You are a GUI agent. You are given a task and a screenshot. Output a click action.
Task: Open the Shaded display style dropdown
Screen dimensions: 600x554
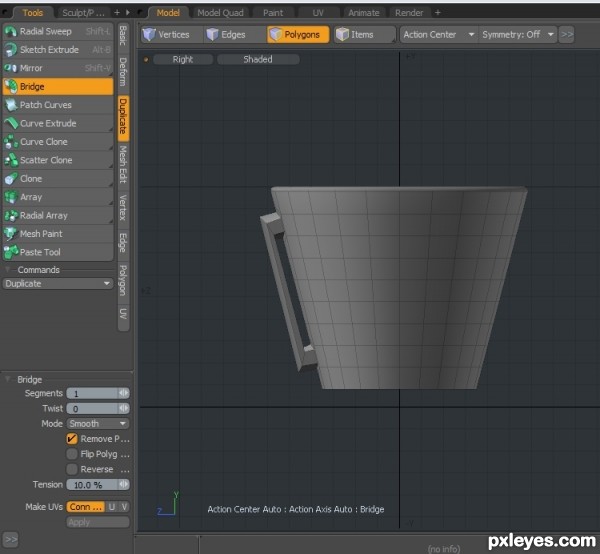click(x=258, y=59)
